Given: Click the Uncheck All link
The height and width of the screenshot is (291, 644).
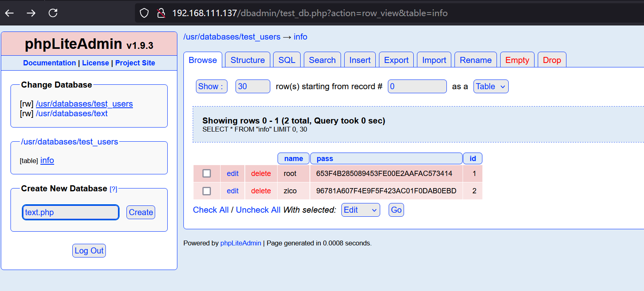Looking at the screenshot, I should pos(258,210).
